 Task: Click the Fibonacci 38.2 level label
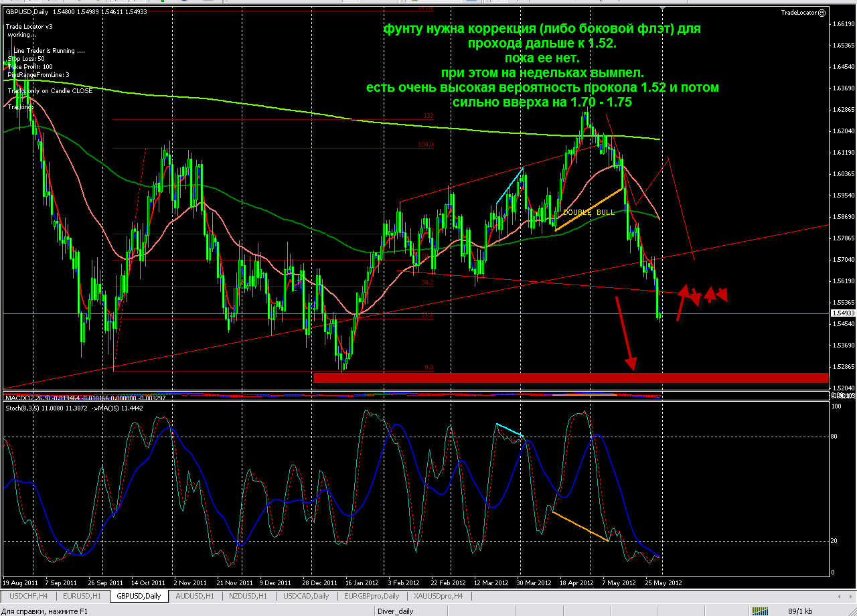pos(427,283)
